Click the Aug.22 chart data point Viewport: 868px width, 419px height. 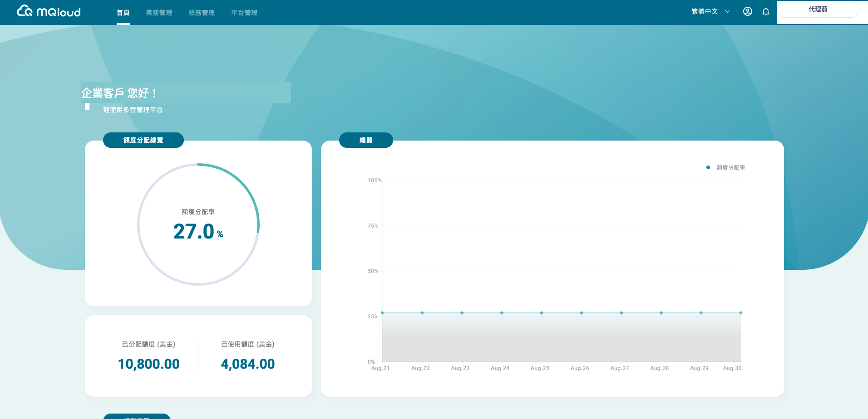click(x=422, y=313)
